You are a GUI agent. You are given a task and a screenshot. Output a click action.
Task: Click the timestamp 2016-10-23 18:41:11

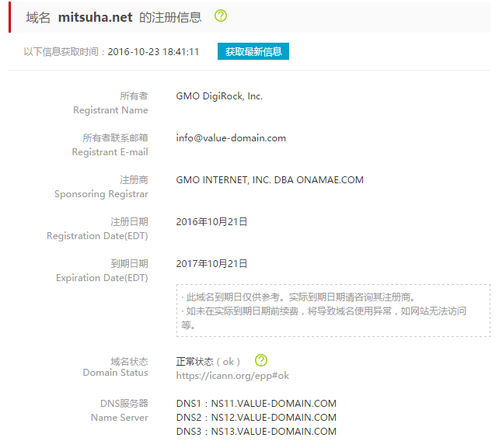[153, 52]
